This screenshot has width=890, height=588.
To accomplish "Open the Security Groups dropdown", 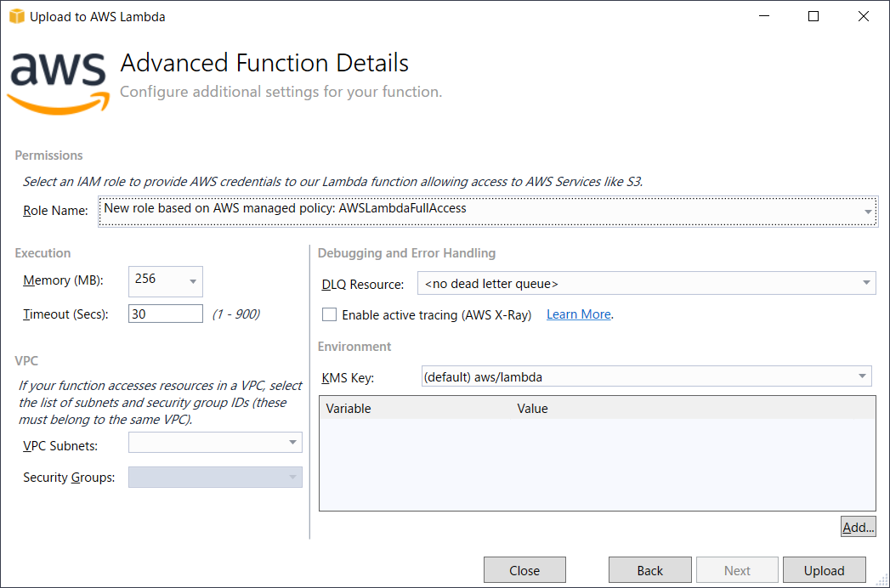I will tap(215, 478).
